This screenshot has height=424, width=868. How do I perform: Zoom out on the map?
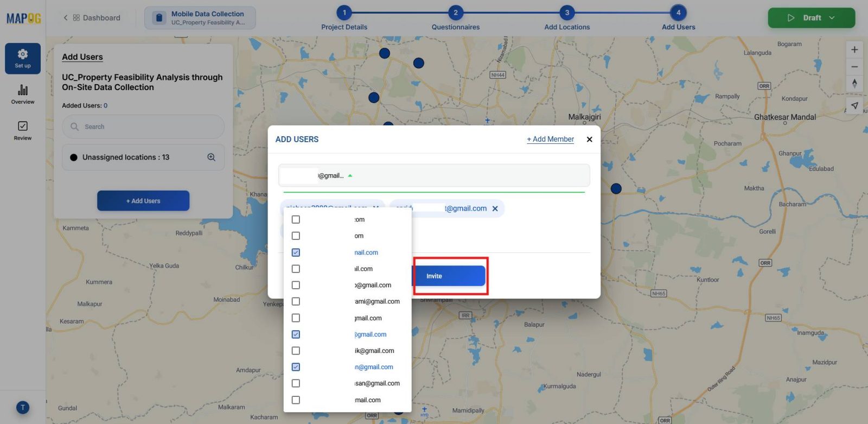854,67
